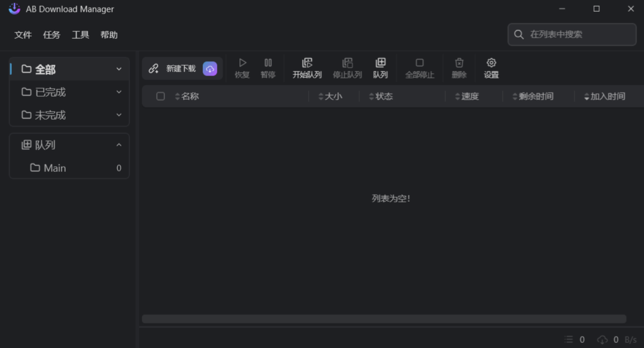Open the 文件 menu
644x348 pixels.
(23, 35)
